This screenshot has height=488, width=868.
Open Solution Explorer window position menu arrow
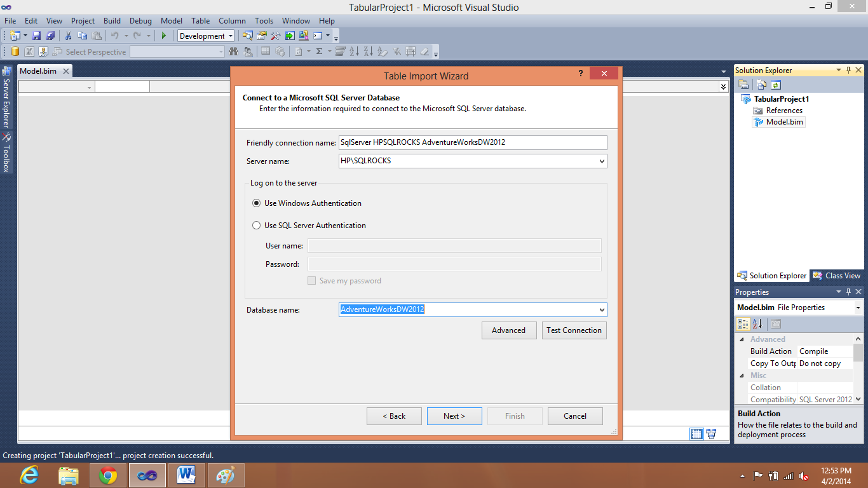point(839,70)
